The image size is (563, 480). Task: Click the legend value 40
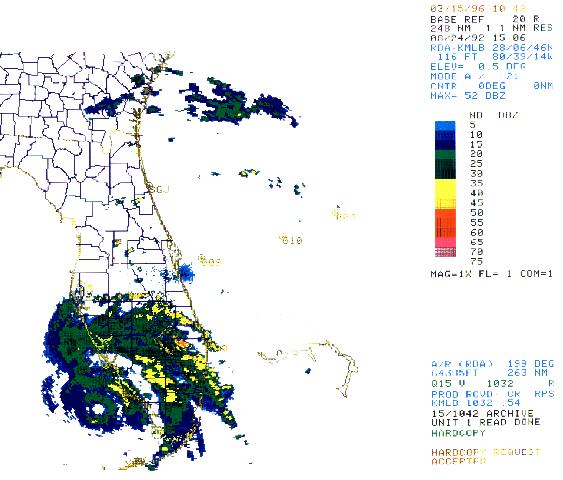(476, 193)
